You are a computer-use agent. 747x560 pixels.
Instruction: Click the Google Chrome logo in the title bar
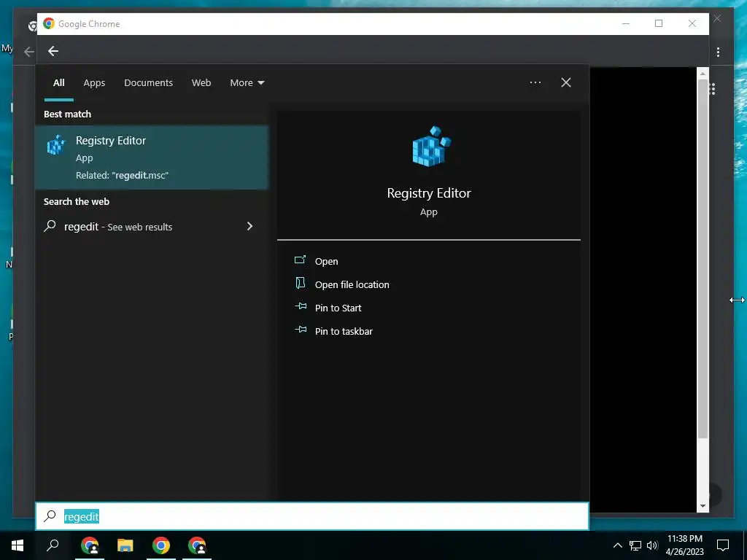click(49, 23)
